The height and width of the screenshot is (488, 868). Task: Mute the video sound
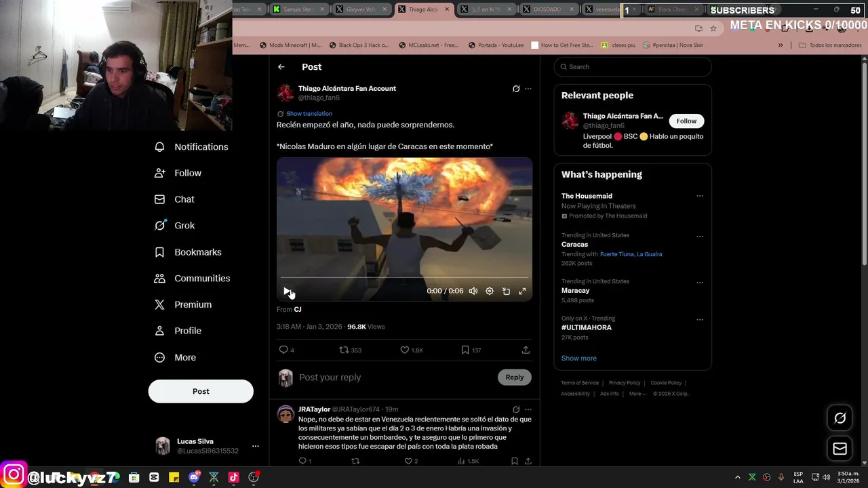pyautogui.click(x=473, y=291)
